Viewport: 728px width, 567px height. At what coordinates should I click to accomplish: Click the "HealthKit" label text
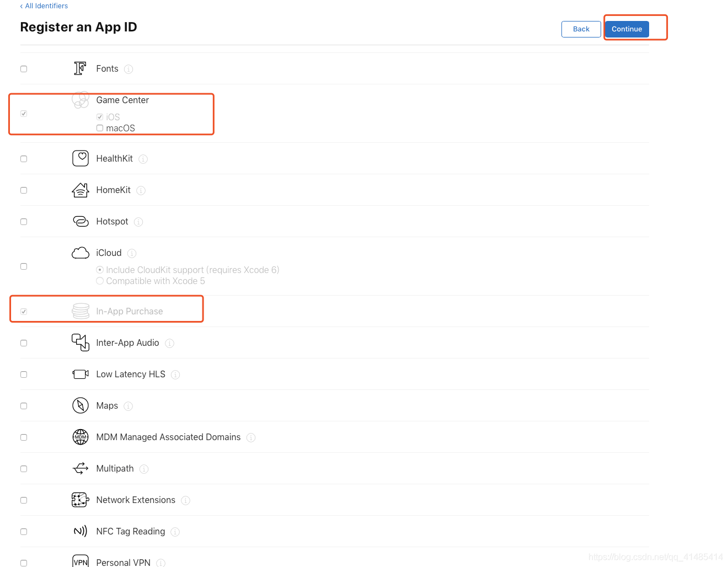point(115,158)
